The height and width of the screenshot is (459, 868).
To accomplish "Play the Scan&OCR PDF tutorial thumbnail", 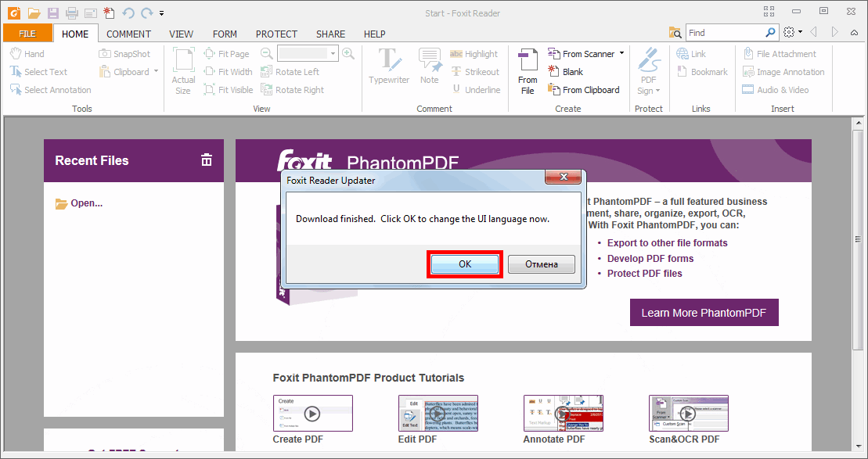I will (x=688, y=413).
